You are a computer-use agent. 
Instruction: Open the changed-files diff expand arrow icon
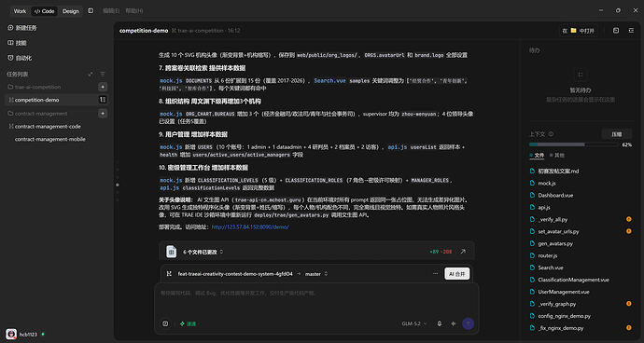[x=463, y=252]
